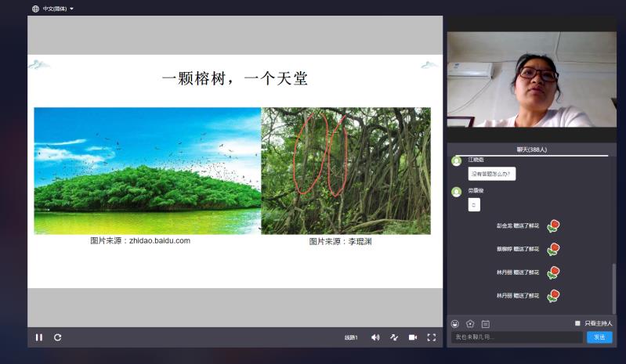This screenshot has height=364, width=626.
Task: Click the presenter webcam video
Action: tap(531, 79)
